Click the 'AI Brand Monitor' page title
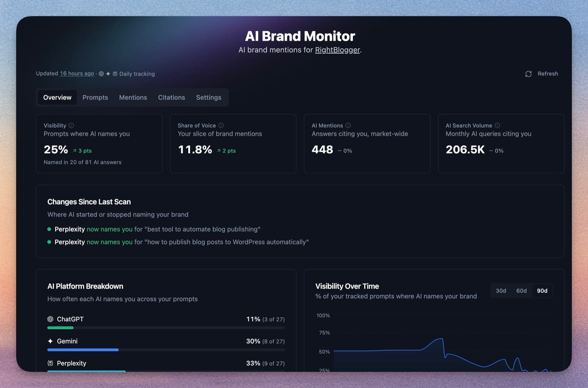588x388 pixels. 300,36
